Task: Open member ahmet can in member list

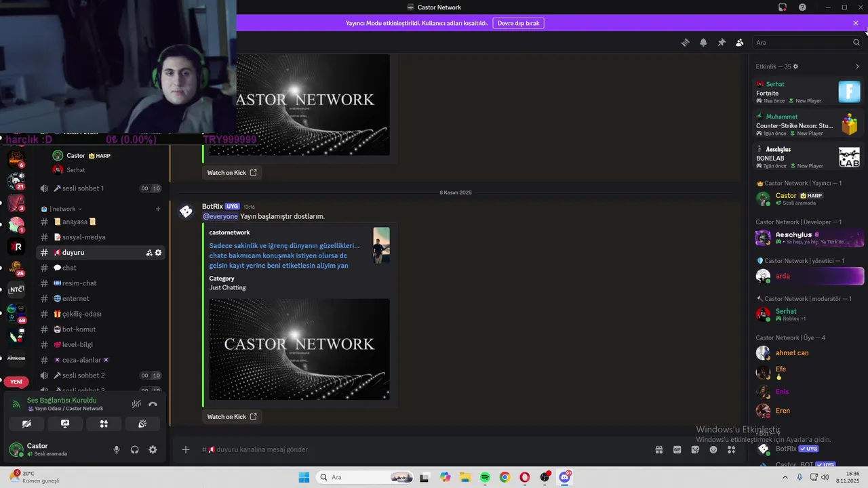Action: (x=809, y=353)
